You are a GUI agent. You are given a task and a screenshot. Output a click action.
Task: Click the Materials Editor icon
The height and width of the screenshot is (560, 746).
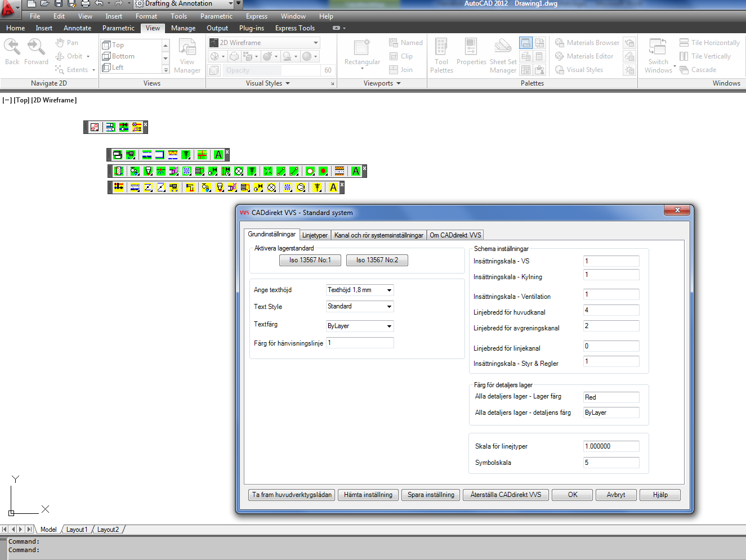(560, 56)
